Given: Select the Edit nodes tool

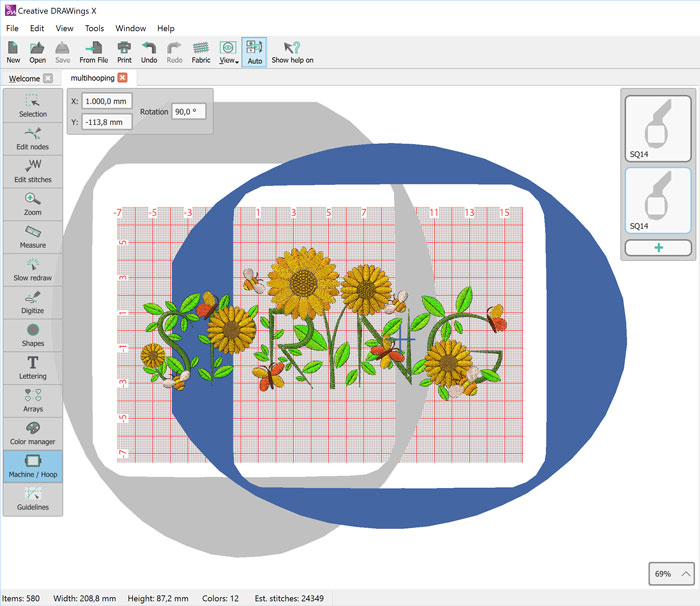Looking at the screenshot, I should (x=33, y=138).
